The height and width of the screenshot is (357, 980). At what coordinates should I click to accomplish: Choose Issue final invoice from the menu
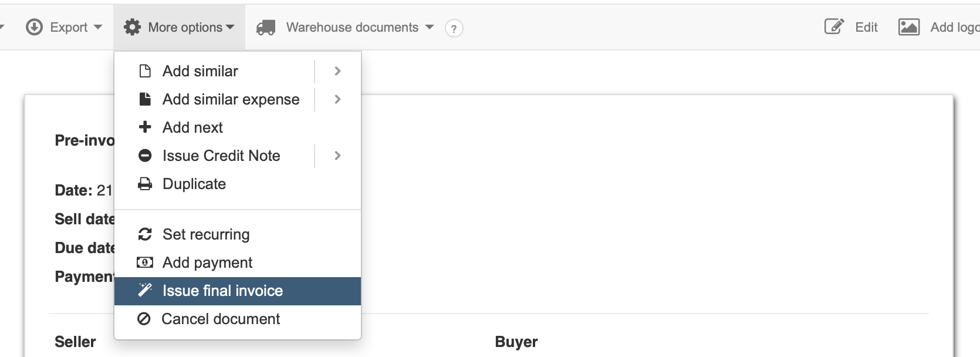222,290
